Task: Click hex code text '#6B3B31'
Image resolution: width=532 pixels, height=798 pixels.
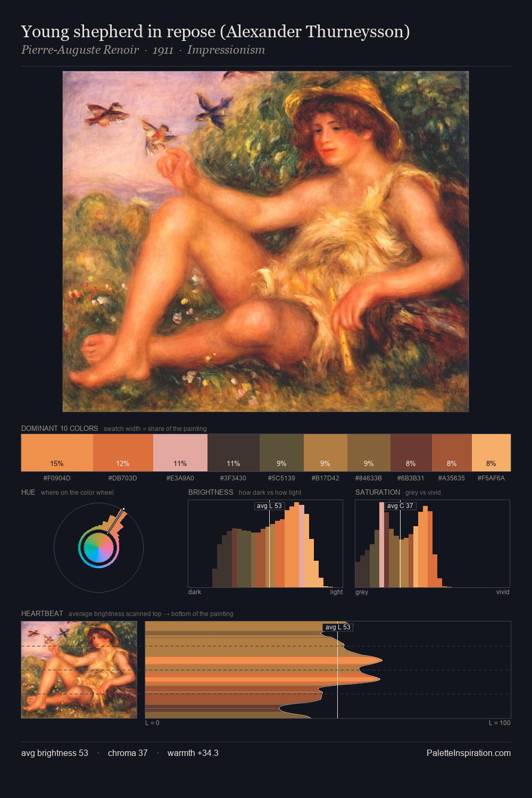Action: pyautogui.click(x=411, y=478)
